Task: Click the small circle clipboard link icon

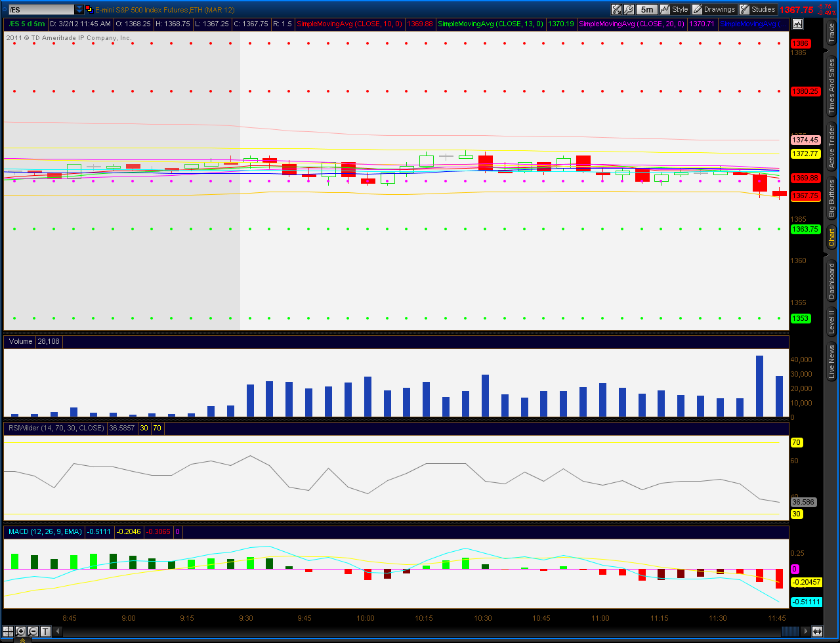Action: (x=3, y=10)
